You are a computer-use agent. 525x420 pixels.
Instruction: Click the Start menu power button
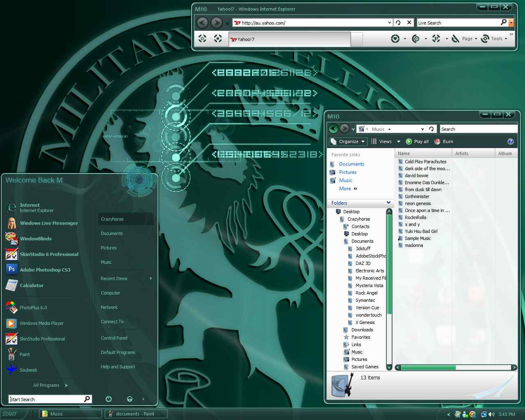click(x=109, y=399)
